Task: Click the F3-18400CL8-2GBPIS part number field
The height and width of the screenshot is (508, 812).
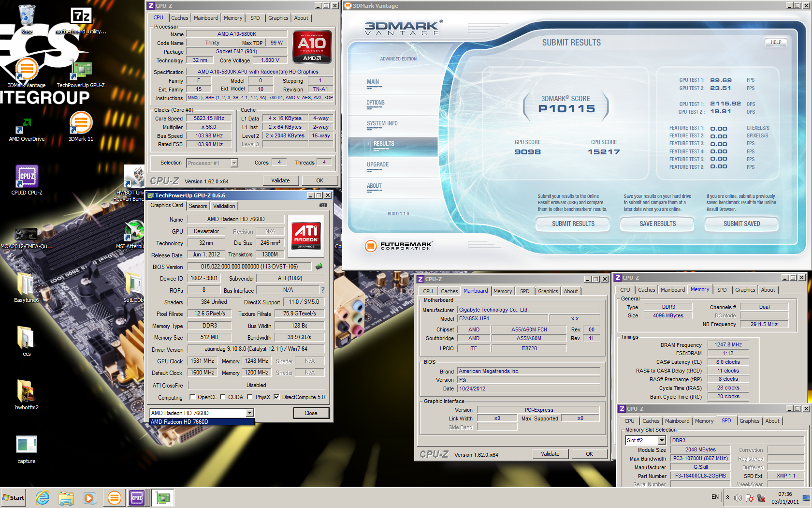Action: pos(700,476)
